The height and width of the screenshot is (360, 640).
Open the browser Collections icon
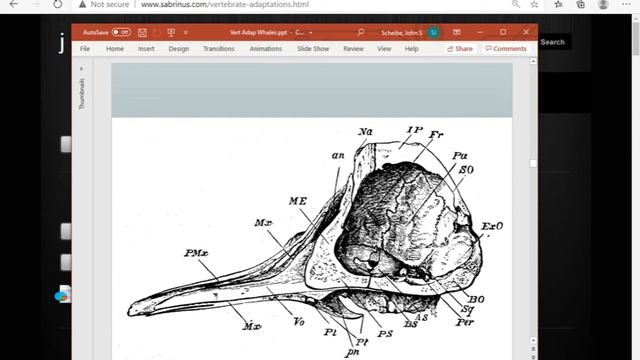[x=580, y=4]
